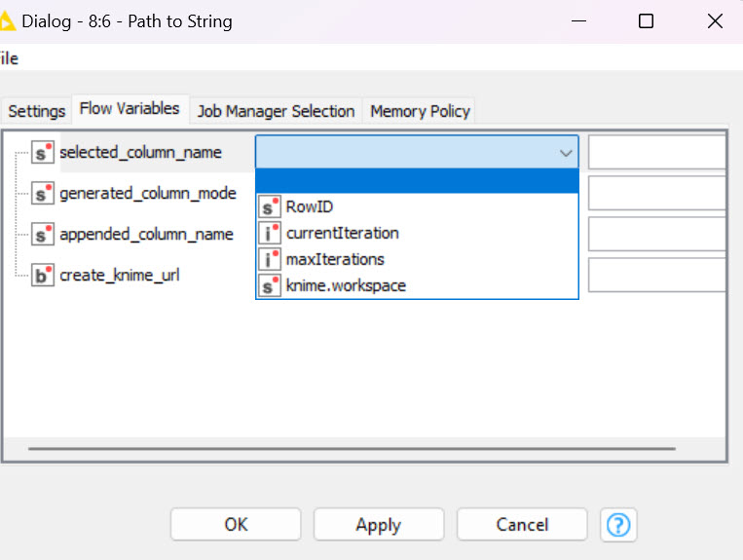Click the horizontal scrollbar in variables panel

[x=352, y=448]
